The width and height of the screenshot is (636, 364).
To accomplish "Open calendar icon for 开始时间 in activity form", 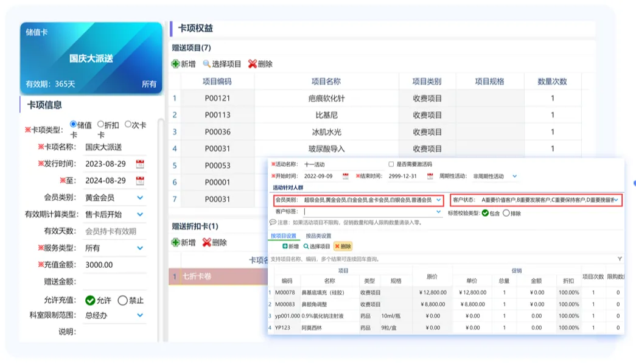I will (346, 176).
